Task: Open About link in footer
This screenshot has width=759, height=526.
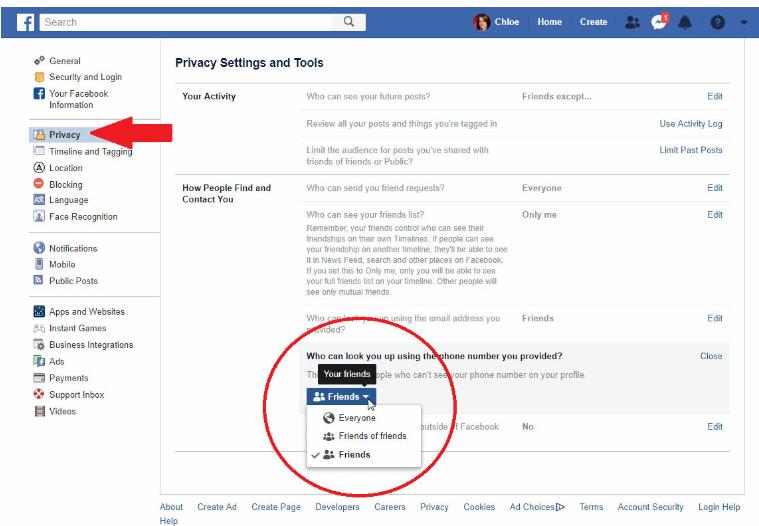Action: pos(171,507)
